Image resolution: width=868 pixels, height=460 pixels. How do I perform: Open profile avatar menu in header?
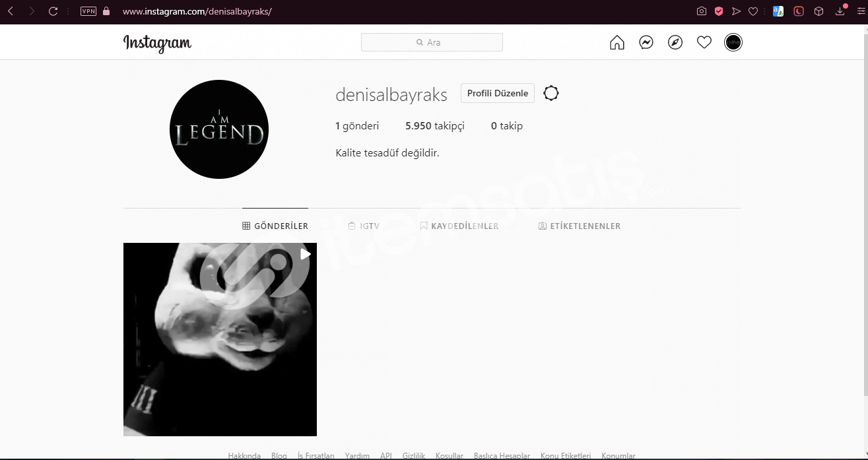733,42
